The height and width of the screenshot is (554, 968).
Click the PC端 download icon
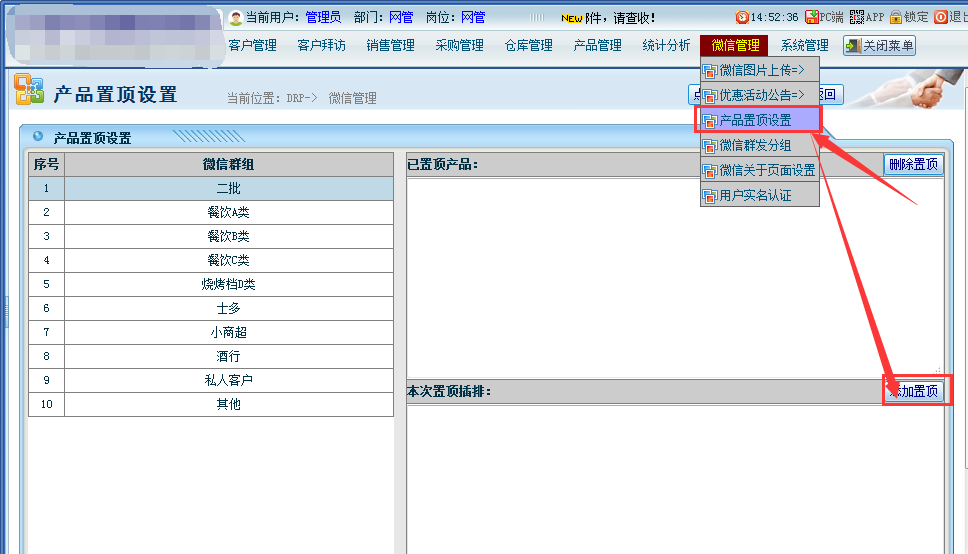click(x=811, y=17)
